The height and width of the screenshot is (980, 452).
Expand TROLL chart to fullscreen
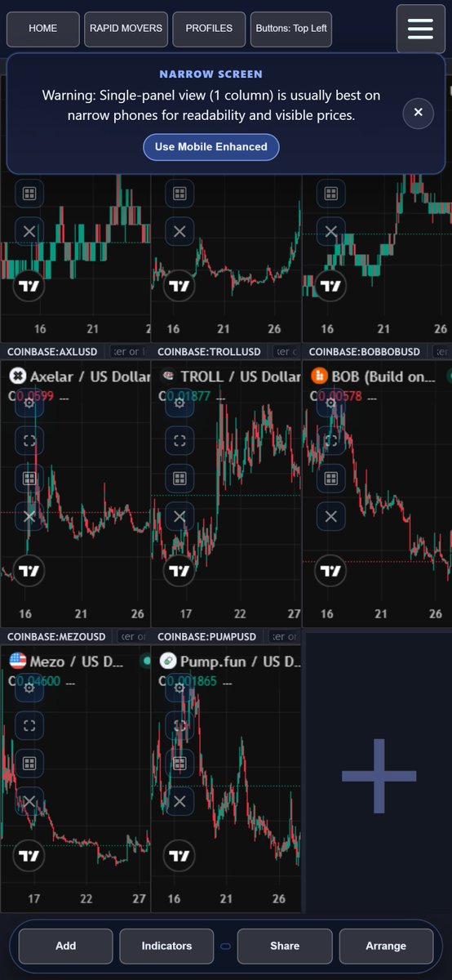click(179, 441)
